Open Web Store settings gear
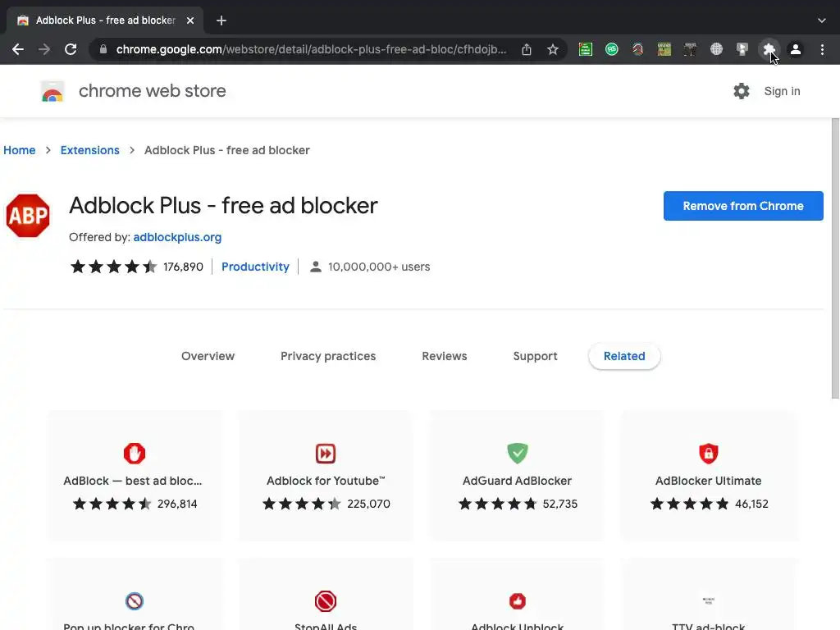Screen dimensions: 840x630 tap(742, 91)
